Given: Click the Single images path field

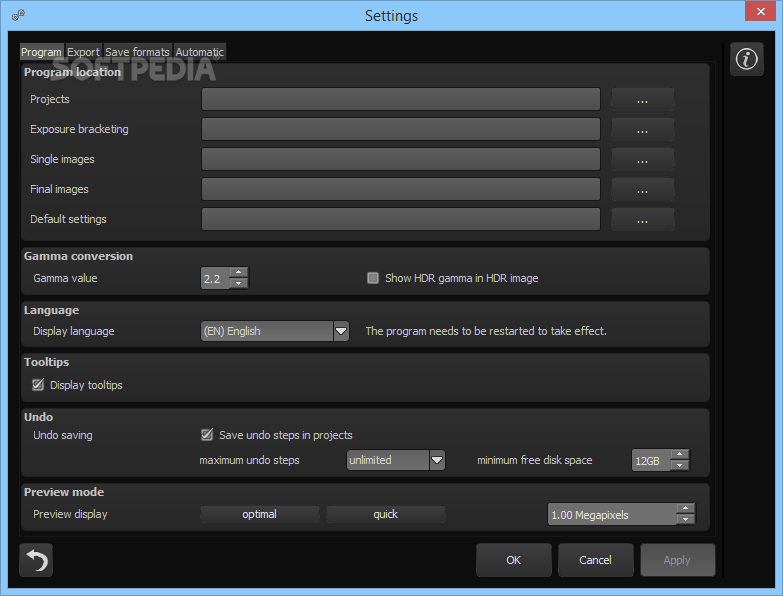Looking at the screenshot, I should point(400,159).
